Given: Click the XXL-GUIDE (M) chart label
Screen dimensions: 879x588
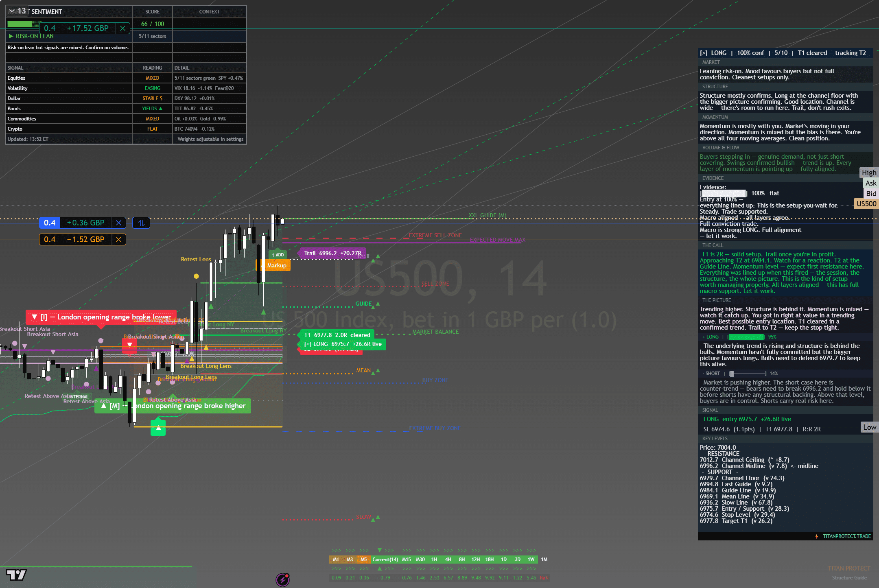Looking at the screenshot, I should tap(488, 215).
